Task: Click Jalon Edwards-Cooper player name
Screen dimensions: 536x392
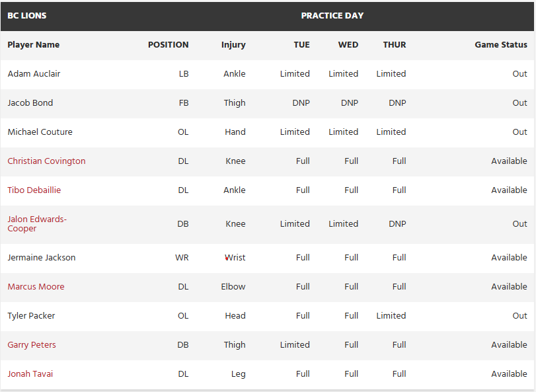Action: point(37,224)
